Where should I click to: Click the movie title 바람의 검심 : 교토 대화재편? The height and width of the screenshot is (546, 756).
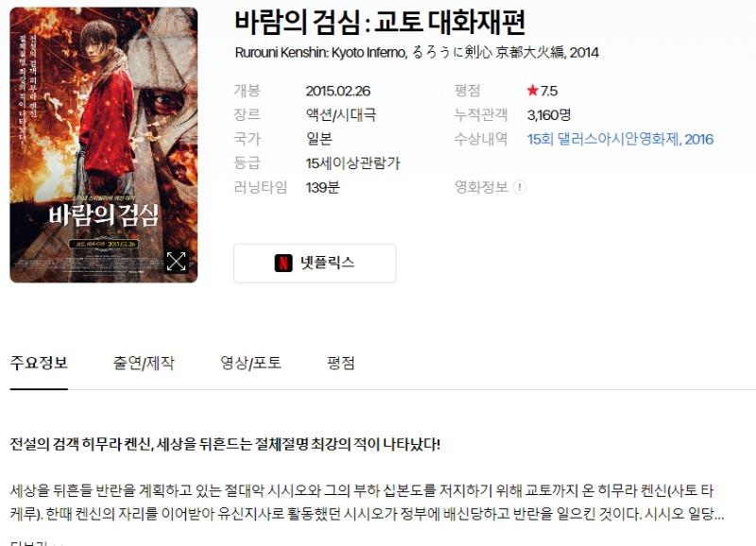tap(380, 22)
